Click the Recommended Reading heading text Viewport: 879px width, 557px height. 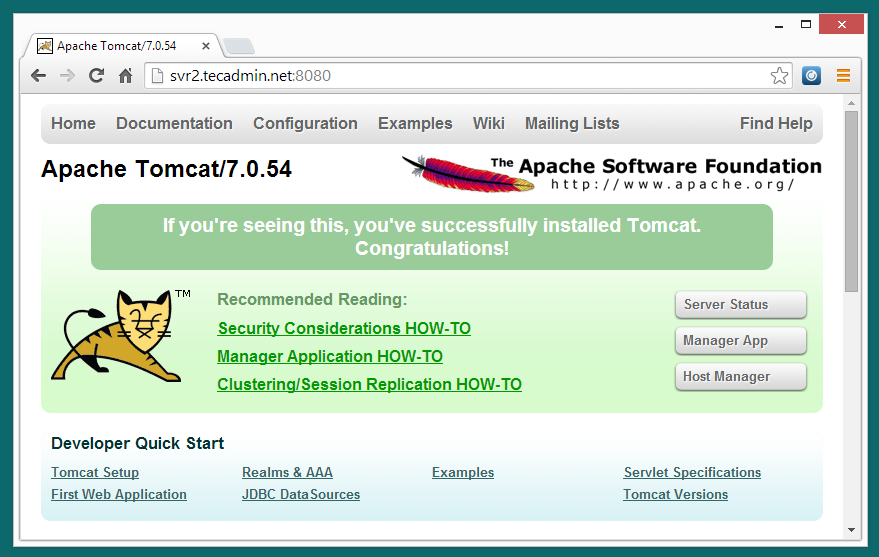(312, 299)
